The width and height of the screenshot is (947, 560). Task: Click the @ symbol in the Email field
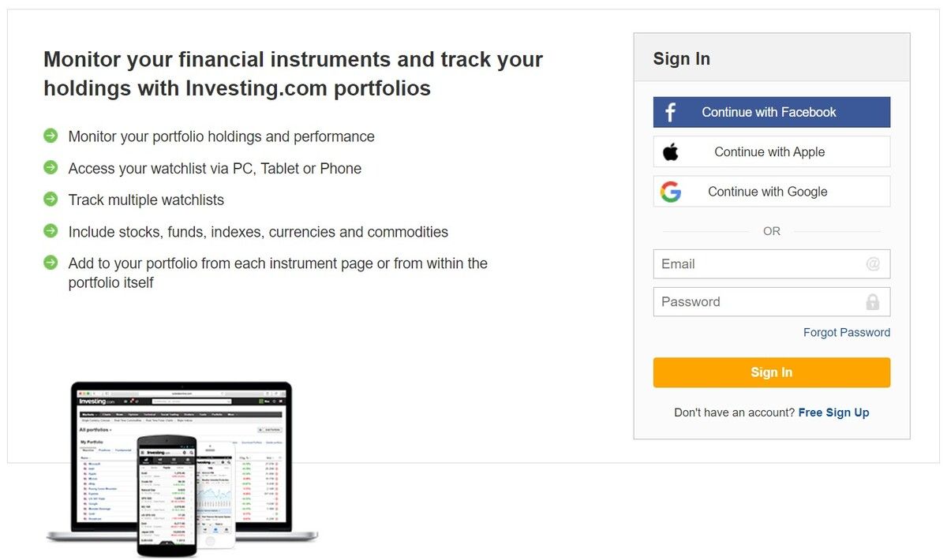(x=874, y=263)
